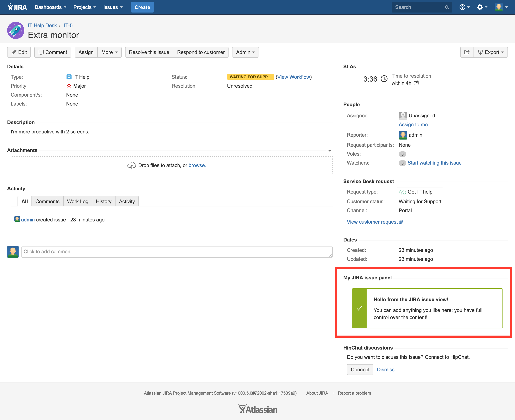
Task: Expand the Admin dropdown
Action: [245, 52]
